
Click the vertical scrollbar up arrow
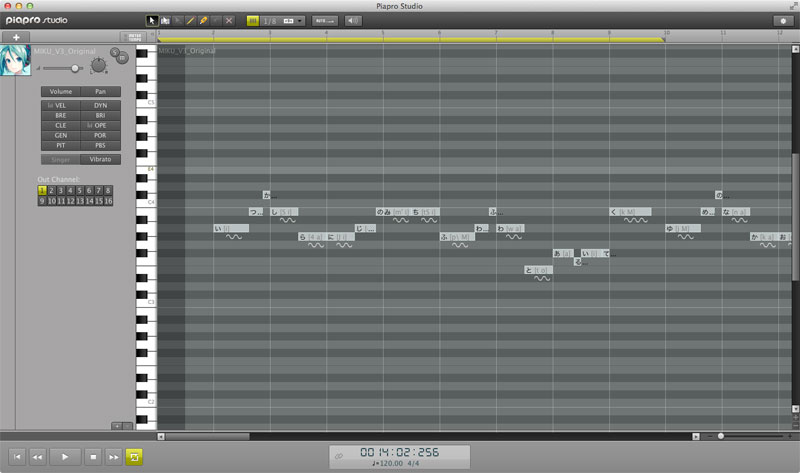point(795,49)
